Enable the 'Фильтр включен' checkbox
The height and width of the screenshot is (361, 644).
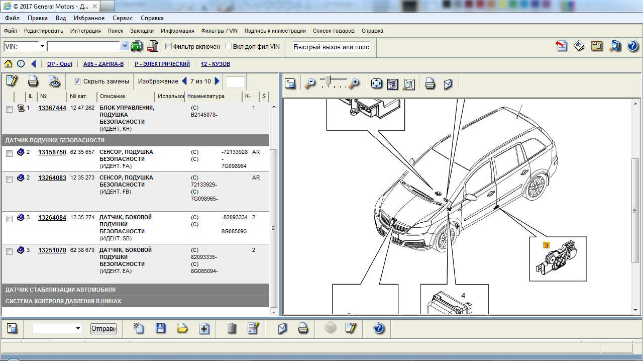tap(169, 46)
